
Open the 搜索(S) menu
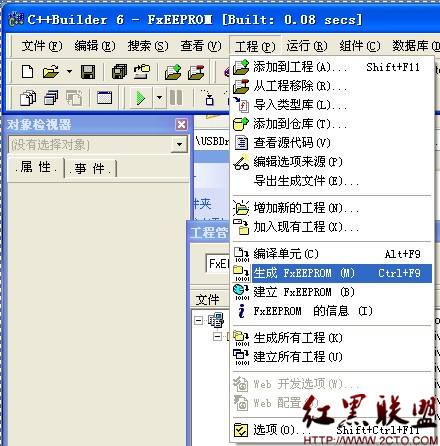148,46
